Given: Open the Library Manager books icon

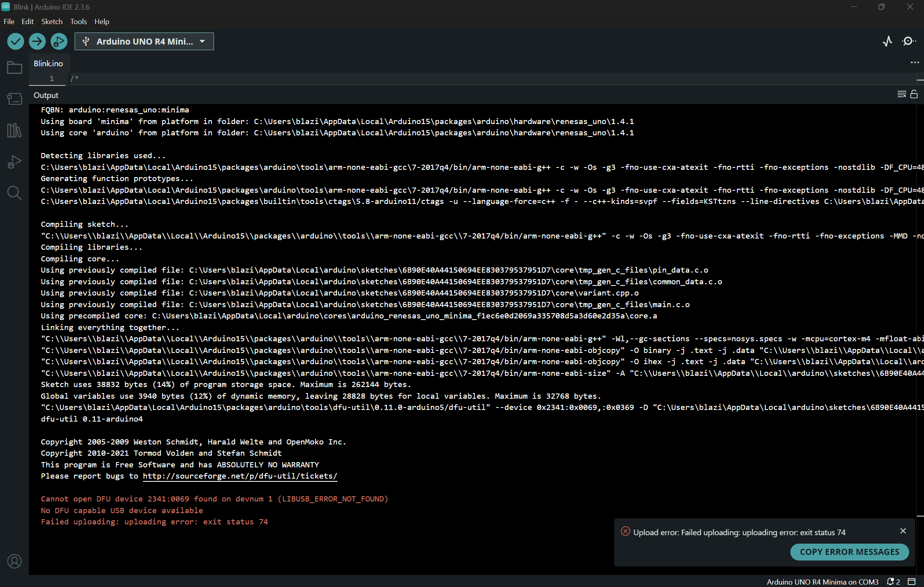Looking at the screenshot, I should pyautogui.click(x=14, y=130).
